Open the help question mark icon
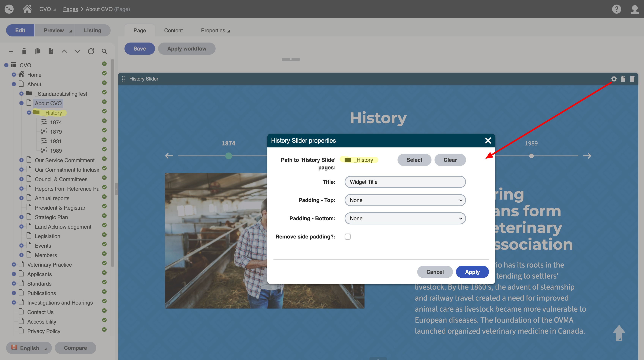The width and height of the screenshot is (644, 360). click(x=616, y=9)
